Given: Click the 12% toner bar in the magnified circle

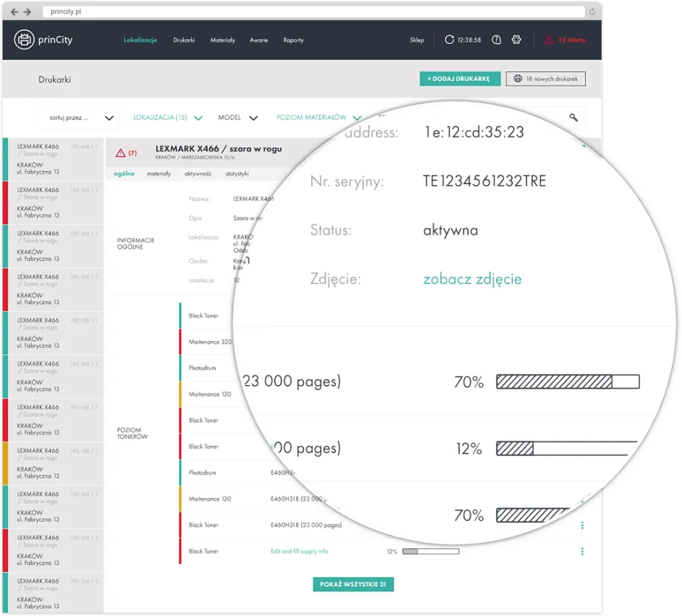Looking at the screenshot, I should tap(565, 448).
